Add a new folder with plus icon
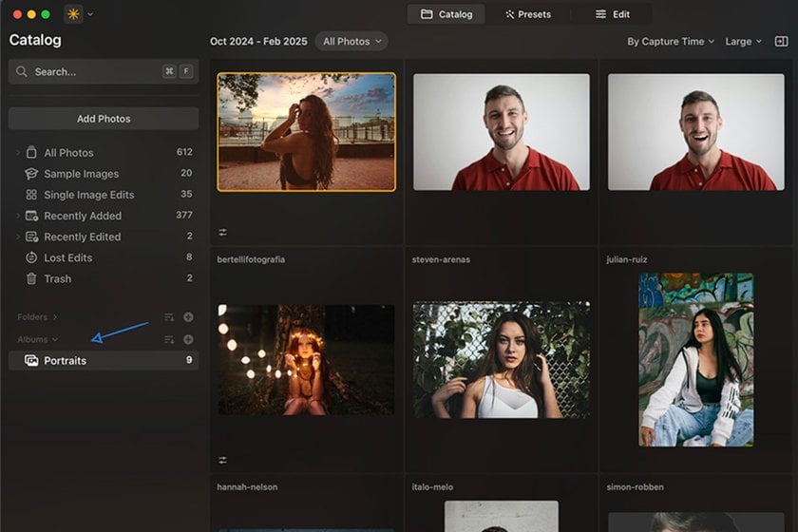The height and width of the screenshot is (532, 798). [x=188, y=317]
